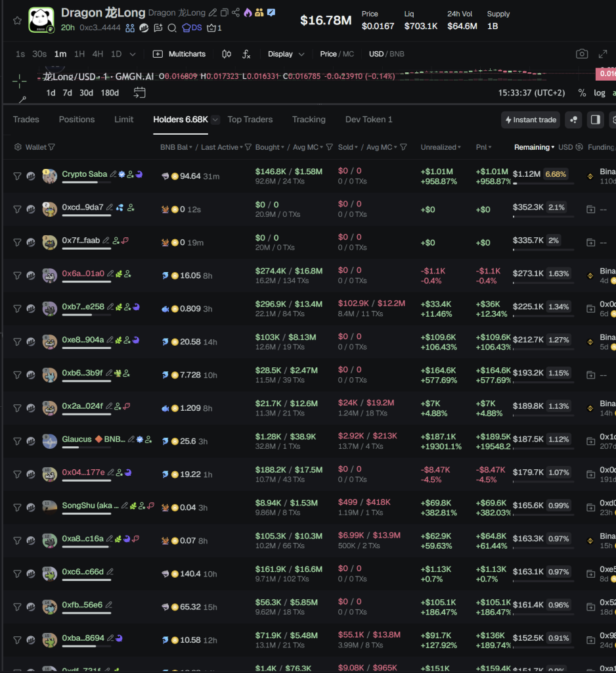The image size is (616, 673).
Task: Open the Multicharts view
Action: [179, 54]
